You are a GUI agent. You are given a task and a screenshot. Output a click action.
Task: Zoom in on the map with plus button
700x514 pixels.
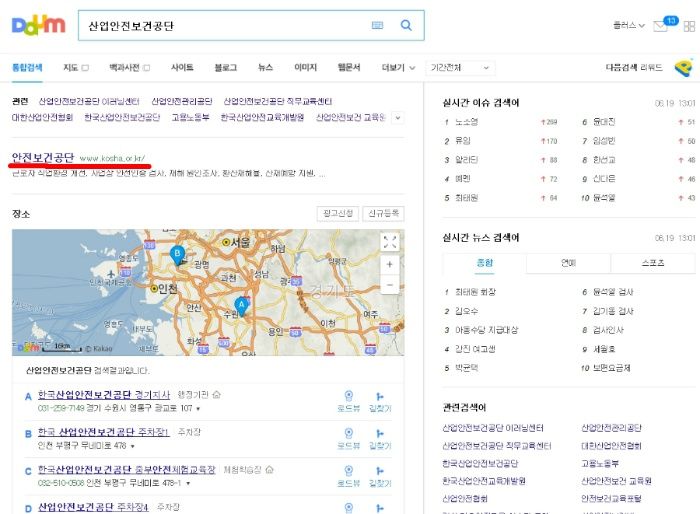[389, 264]
